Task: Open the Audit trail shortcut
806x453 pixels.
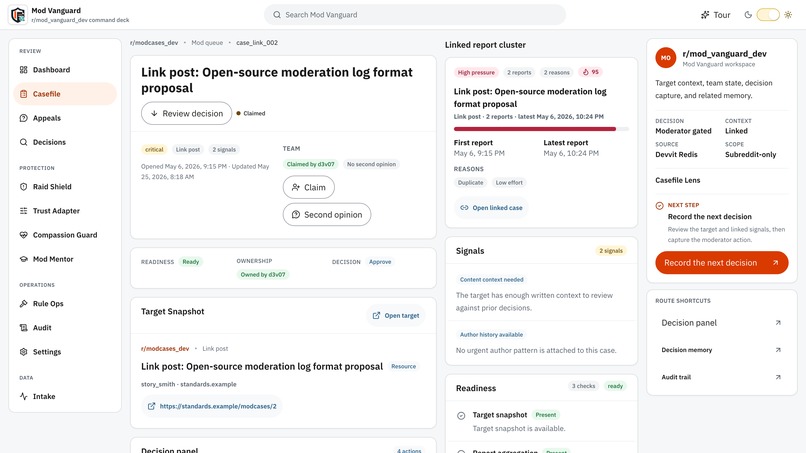Action: (x=722, y=377)
